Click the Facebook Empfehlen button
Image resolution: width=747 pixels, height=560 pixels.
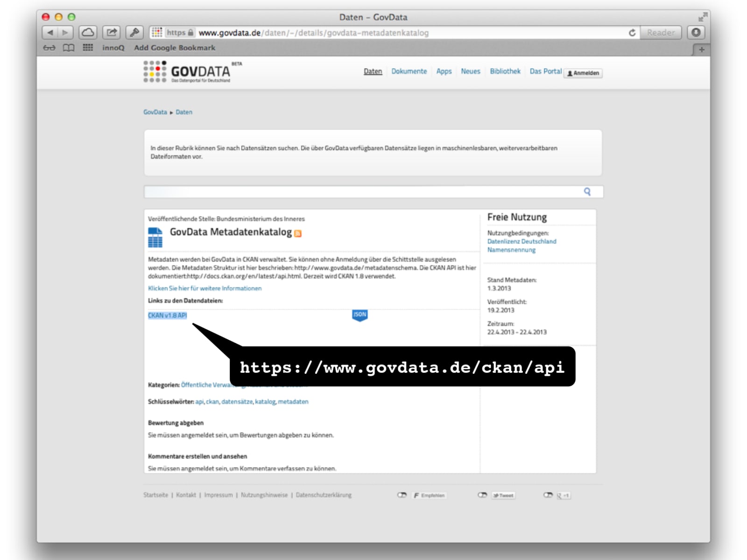[429, 496]
